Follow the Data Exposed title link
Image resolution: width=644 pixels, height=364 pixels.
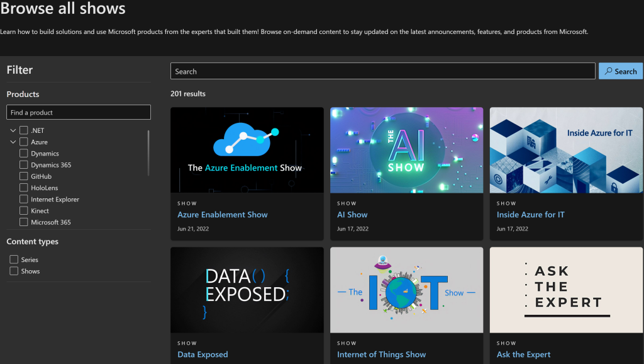click(203, 355)
